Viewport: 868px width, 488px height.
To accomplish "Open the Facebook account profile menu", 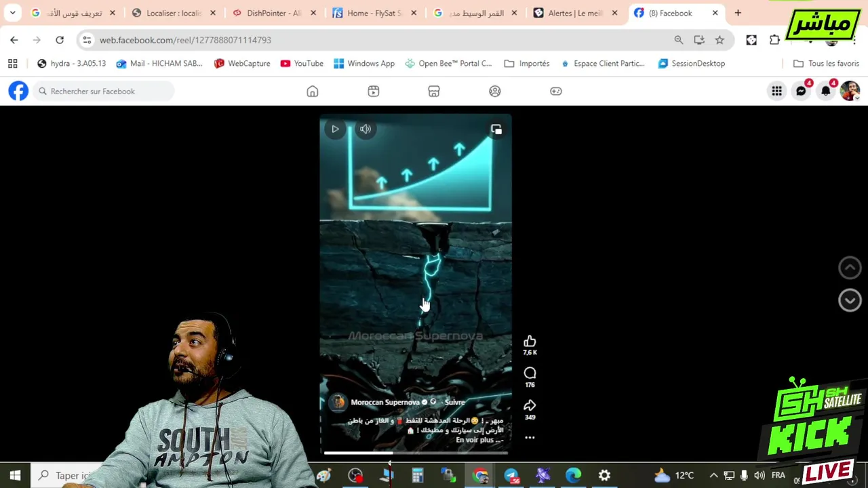I will [850, 91].
